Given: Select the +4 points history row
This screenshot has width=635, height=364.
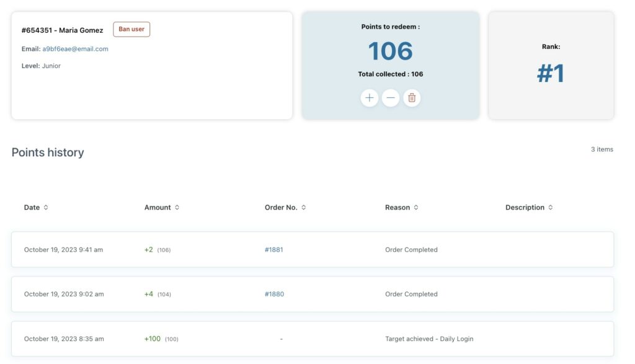Looking at the screenshot, I should pyautogui.click(x=313, y=295).
